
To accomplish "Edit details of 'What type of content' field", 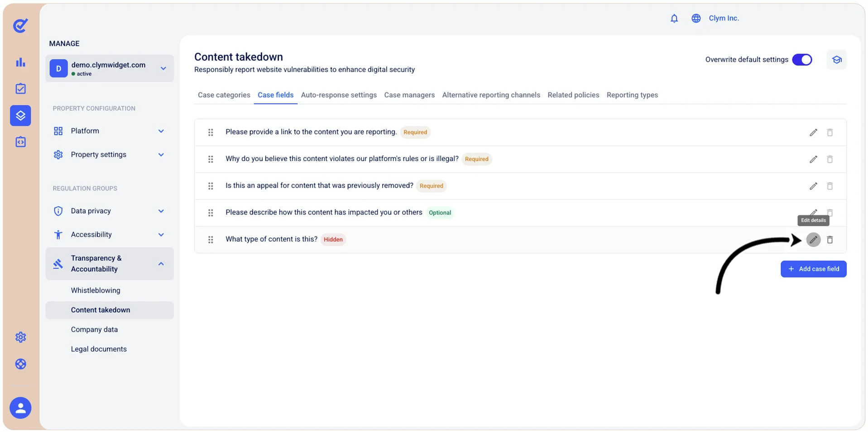I will click(813, 240).
